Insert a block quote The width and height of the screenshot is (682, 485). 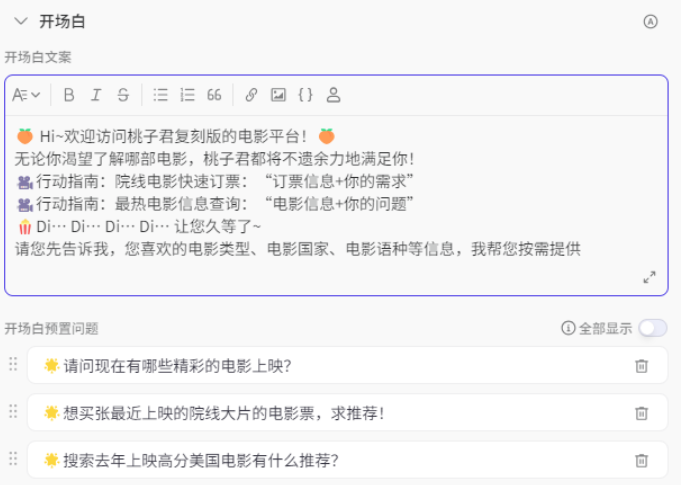214,94
